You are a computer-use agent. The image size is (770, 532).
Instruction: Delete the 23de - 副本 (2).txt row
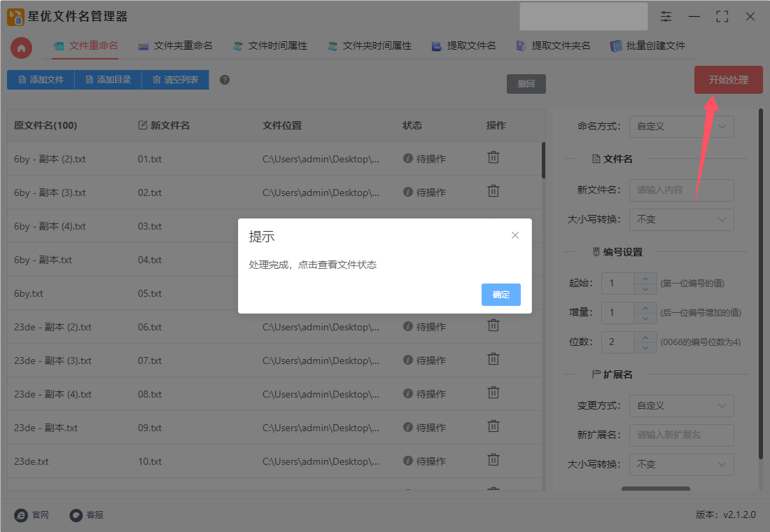click(493, 325)
